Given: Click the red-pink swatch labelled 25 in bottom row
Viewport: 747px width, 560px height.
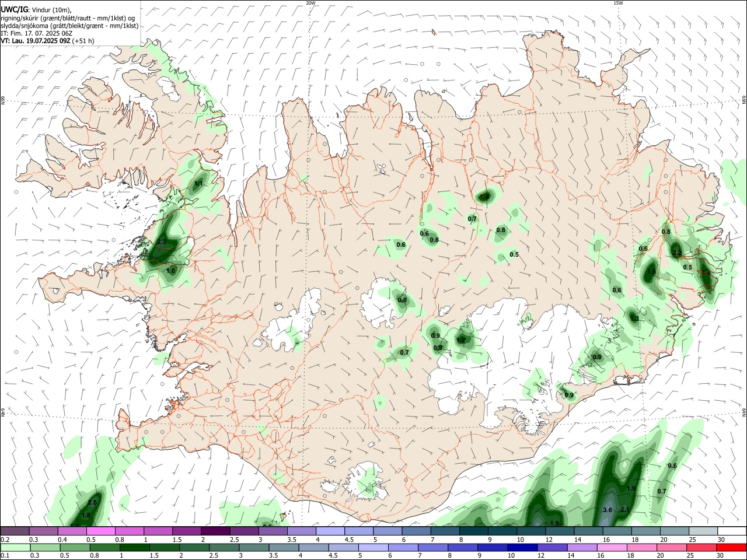Looking at the screenshot, I should pos(702,548).
